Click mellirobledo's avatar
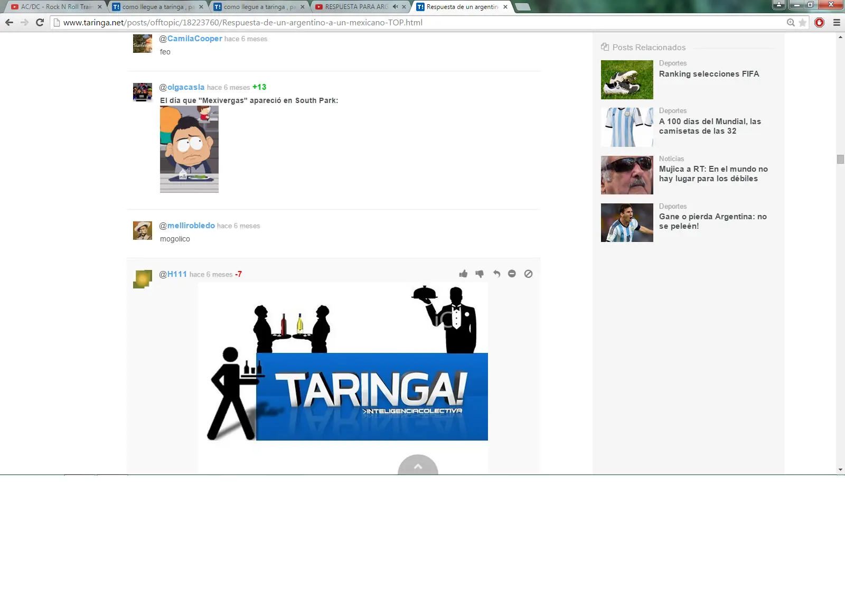Image resolution: width=845 pixels, height=616 pixels. tap(143, 230)
